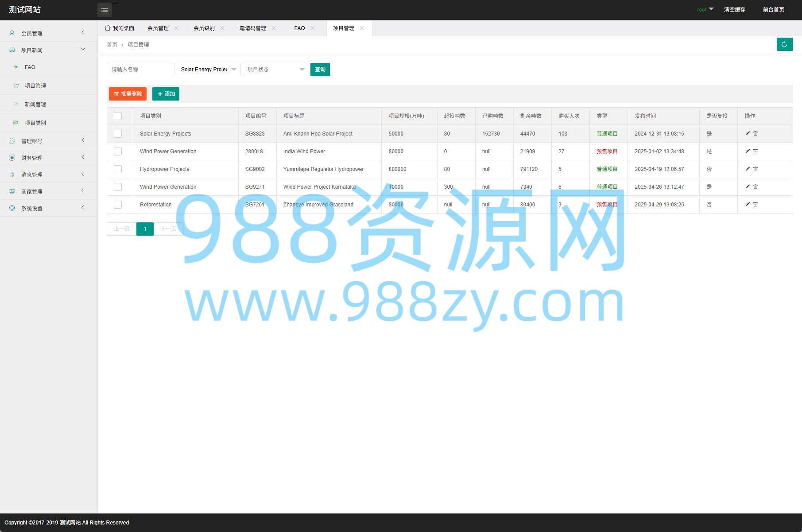Click the green refresh icon button

784,44
